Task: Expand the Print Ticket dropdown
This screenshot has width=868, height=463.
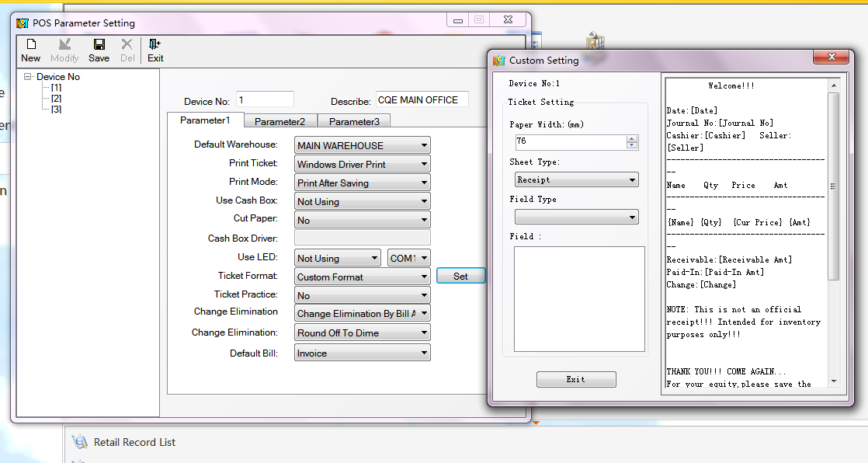Action: tap(424, 164)
